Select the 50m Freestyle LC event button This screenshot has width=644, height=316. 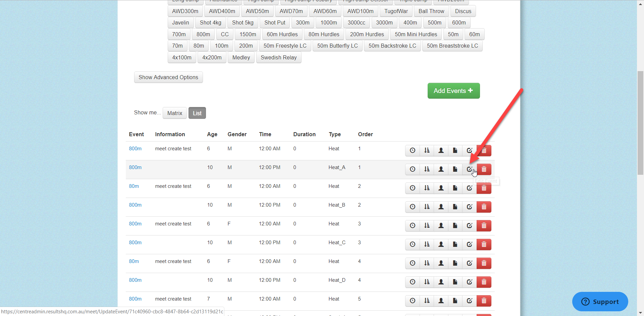pyautogui.click(x=285, y=46)
